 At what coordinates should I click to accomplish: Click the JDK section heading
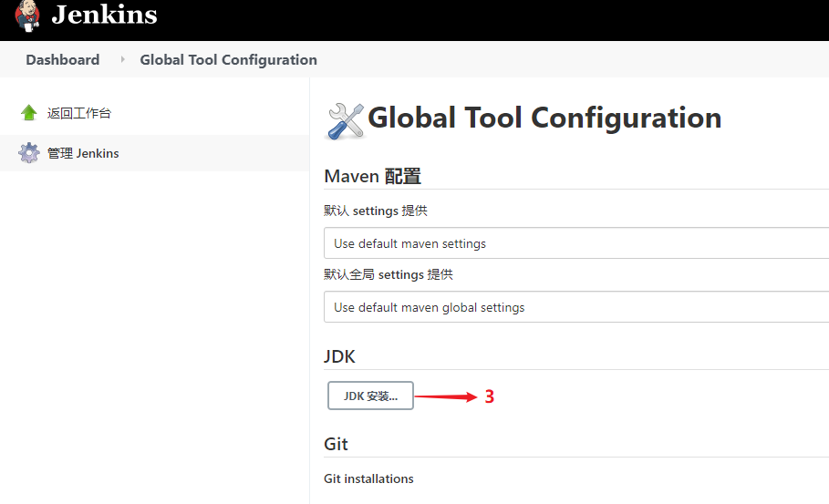point(339,356)
